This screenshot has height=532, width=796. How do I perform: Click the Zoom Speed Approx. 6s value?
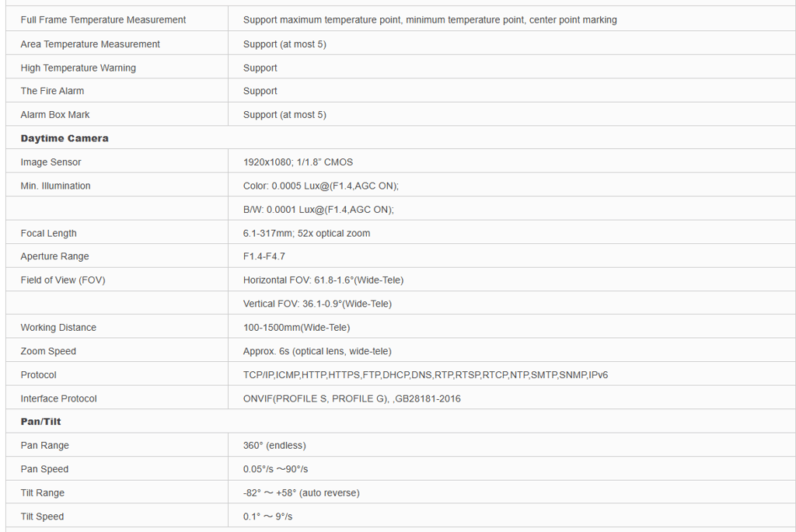(317, 351)
